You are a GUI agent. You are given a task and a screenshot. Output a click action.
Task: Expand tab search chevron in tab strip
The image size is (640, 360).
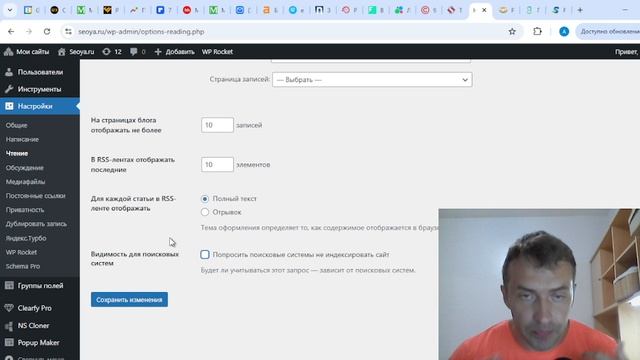pos(10,10)
